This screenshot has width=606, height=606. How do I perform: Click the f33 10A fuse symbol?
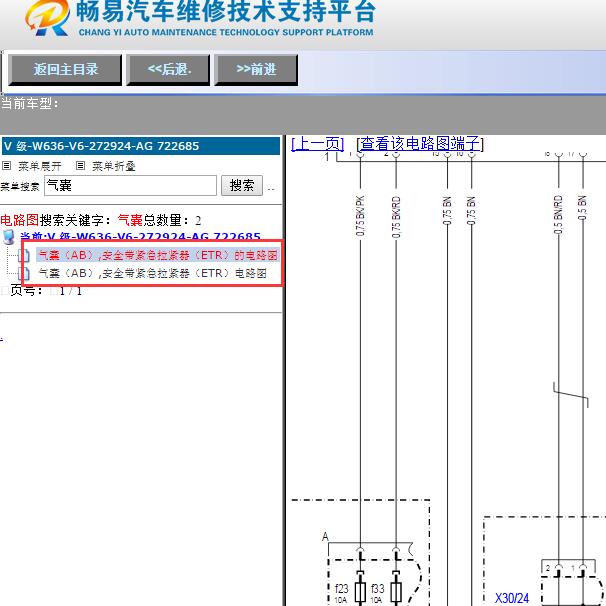[396, 591]
